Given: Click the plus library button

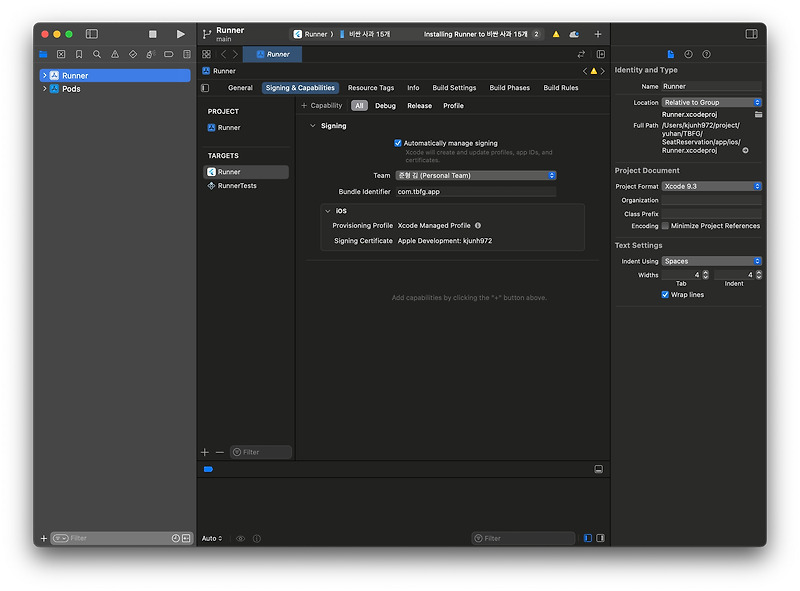Looking at the screenshot, I should click(598, 34).
